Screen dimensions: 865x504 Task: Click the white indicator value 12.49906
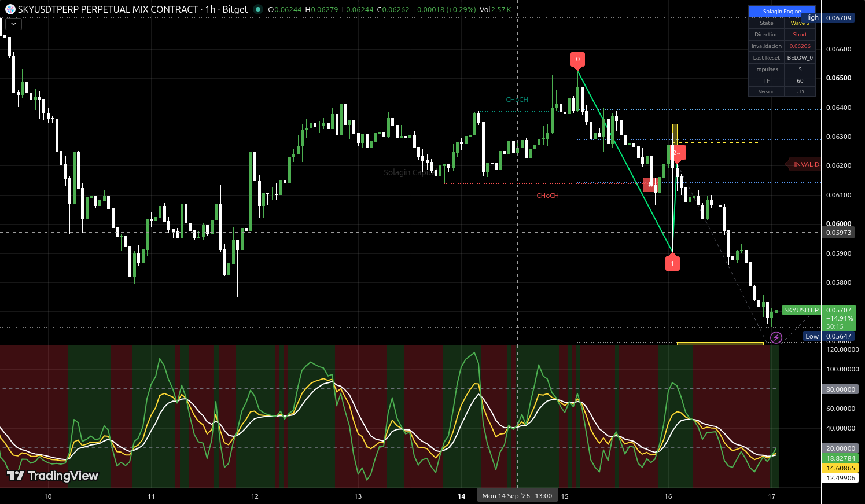point(840,478)
